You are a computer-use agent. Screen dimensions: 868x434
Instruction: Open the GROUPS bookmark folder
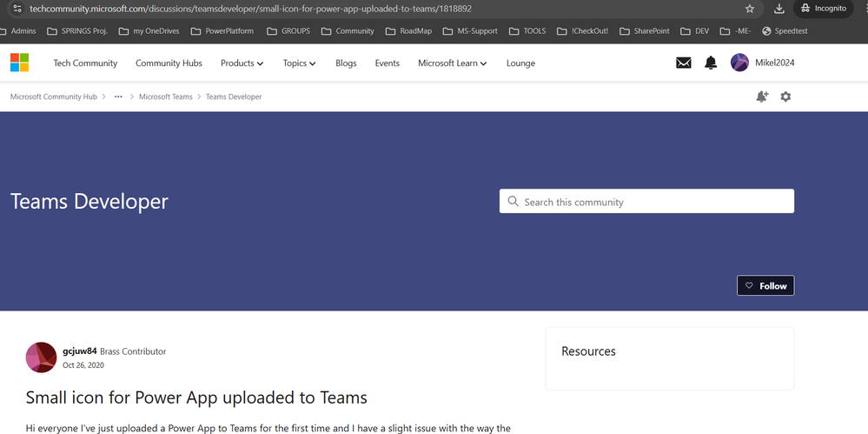coord(288,31)
